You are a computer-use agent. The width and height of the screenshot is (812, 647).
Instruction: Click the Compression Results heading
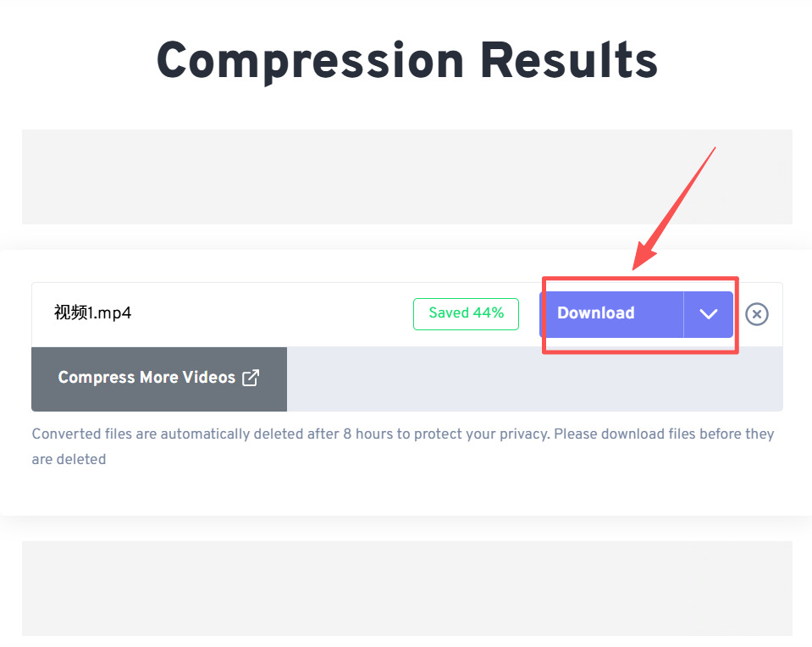pyautogui.click(x=407, y=61)
